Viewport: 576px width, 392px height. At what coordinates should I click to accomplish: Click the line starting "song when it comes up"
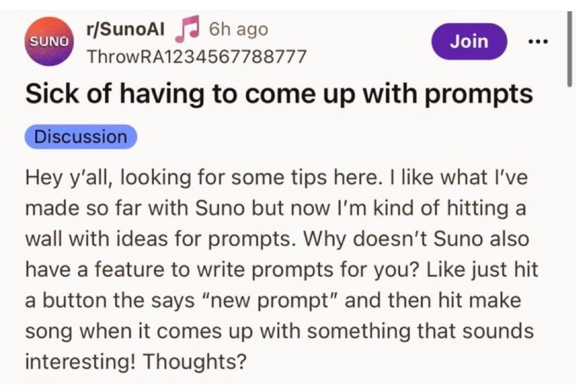click(279, 331)
